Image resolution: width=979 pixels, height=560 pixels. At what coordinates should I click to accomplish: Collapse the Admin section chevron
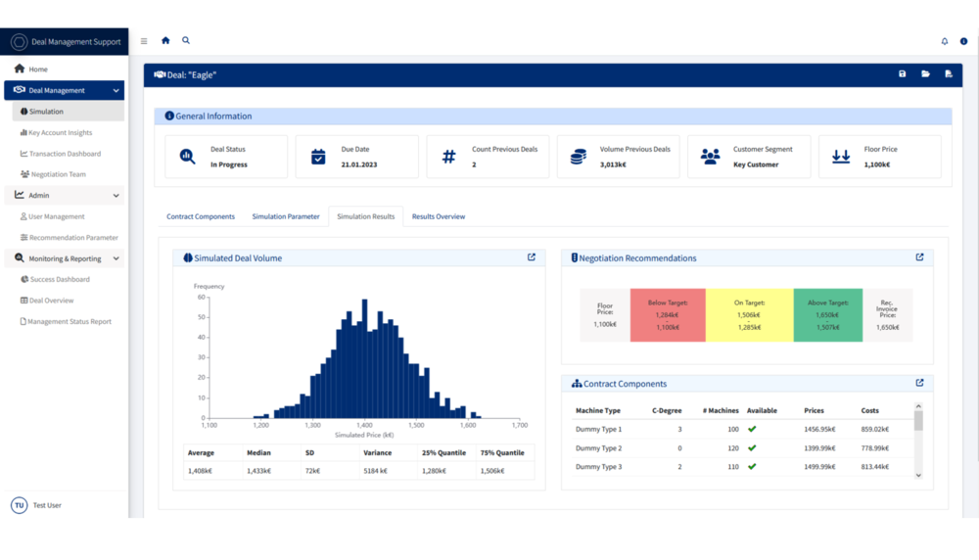pos(117,196)
